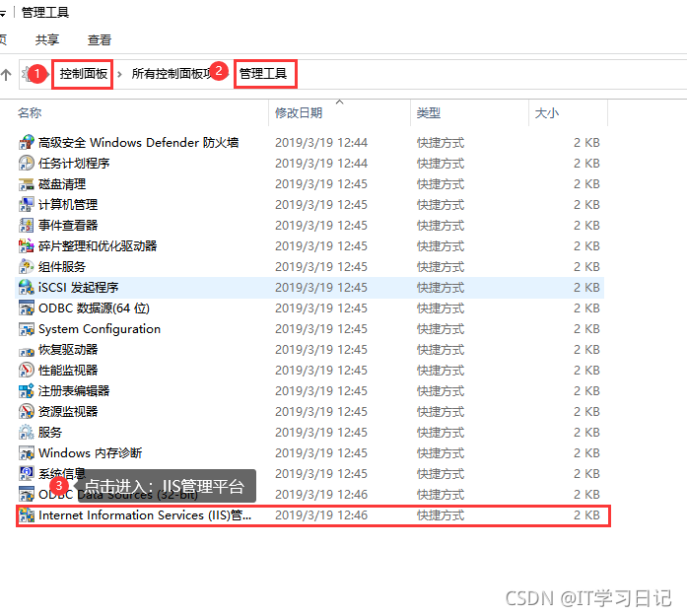687x616 pixels.
Task: Click the Component Services (组件服务) icon
Action: [x=27, y=266]
